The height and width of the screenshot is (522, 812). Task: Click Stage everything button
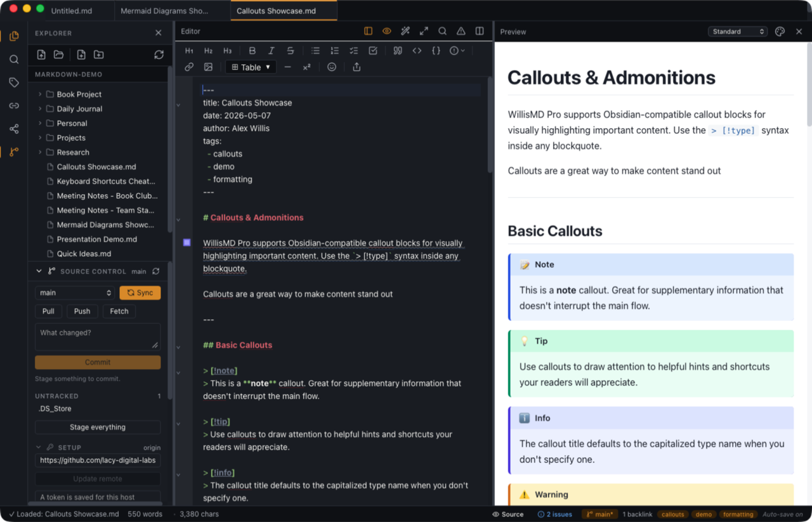point(98,427)
